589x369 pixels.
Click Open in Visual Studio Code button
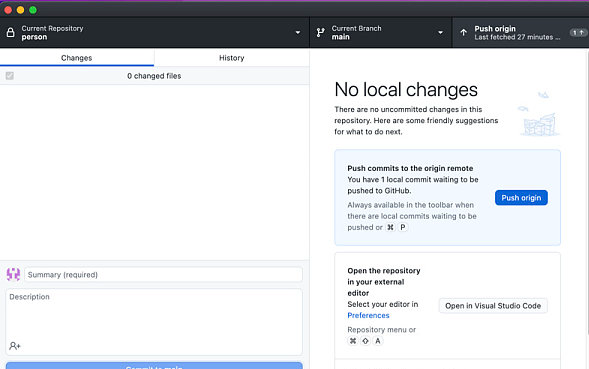point(493,306)
